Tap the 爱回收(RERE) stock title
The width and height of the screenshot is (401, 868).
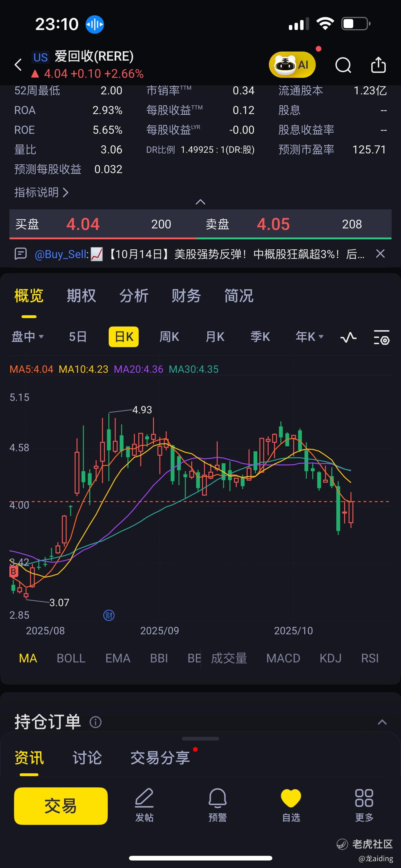click(94, 56)
